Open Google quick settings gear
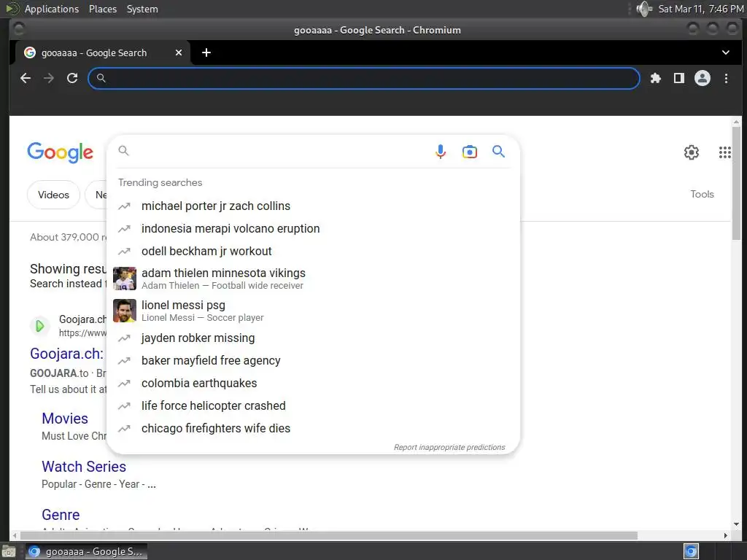 click(x=692, y=152)
